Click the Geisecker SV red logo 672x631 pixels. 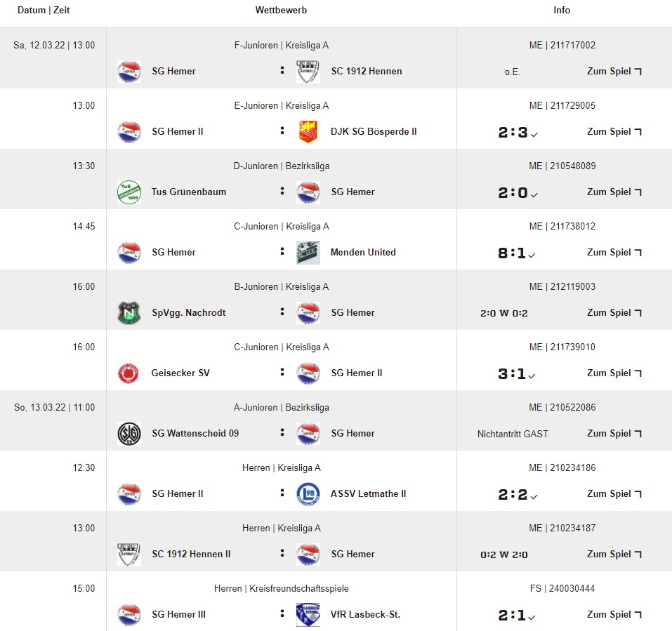[129, 373]
